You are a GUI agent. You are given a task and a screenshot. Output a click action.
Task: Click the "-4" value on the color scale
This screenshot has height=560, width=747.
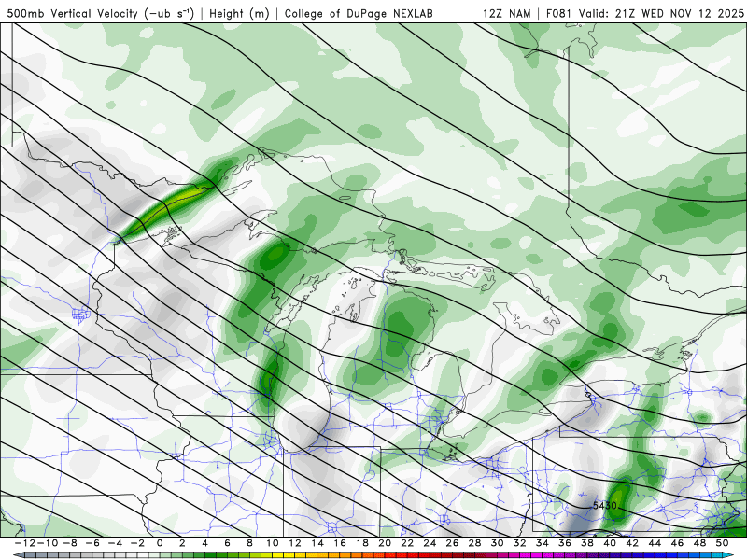click(115, 543)
